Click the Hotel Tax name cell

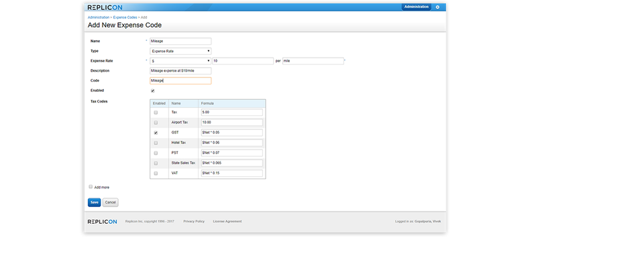click(184, 143)
